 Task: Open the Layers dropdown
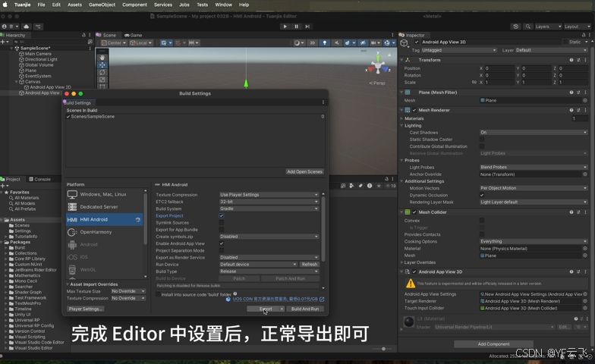click(548, 27)
